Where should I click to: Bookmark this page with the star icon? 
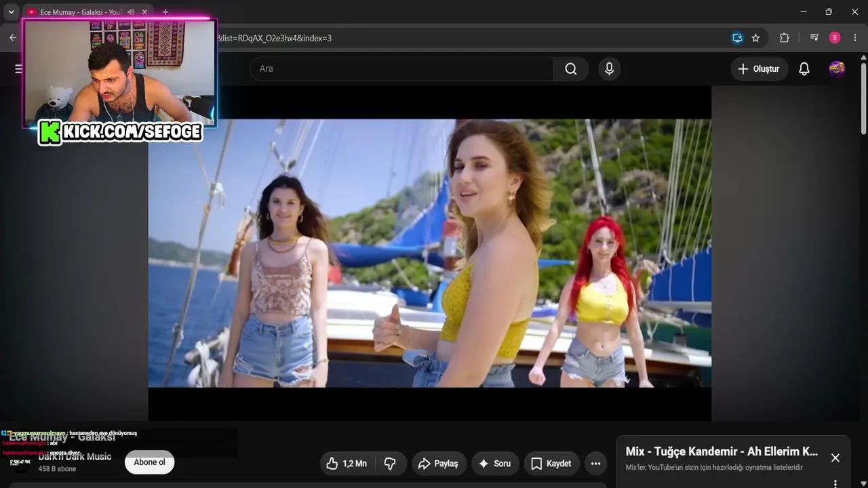click(755, 38)
